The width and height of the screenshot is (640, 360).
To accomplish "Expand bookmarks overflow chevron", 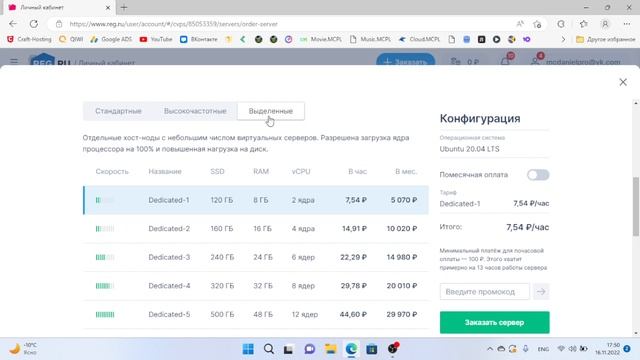I will click(563, 39).
